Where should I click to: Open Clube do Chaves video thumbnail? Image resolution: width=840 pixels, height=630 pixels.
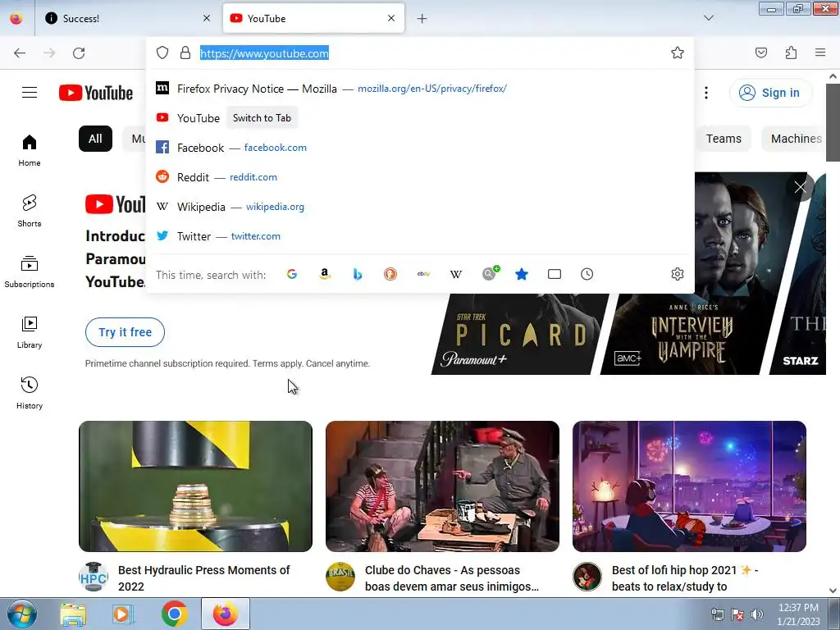click(x=442, y=486)
